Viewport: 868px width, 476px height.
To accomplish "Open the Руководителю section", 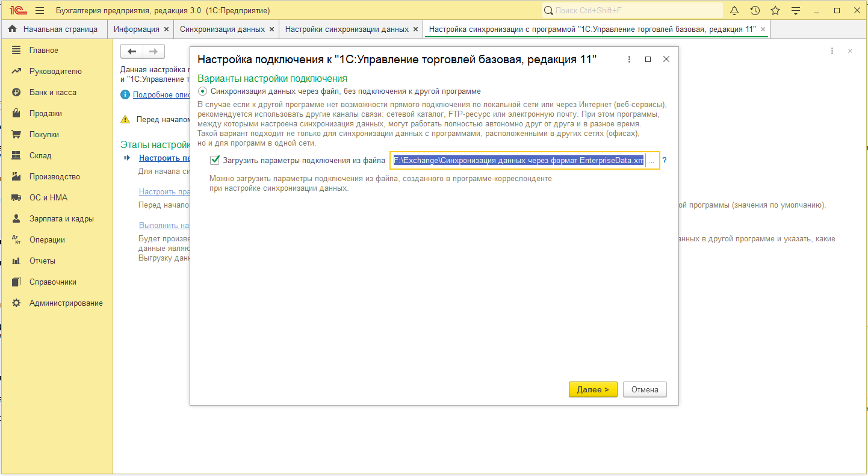I will pyautogui.click(x=57, y=72).
